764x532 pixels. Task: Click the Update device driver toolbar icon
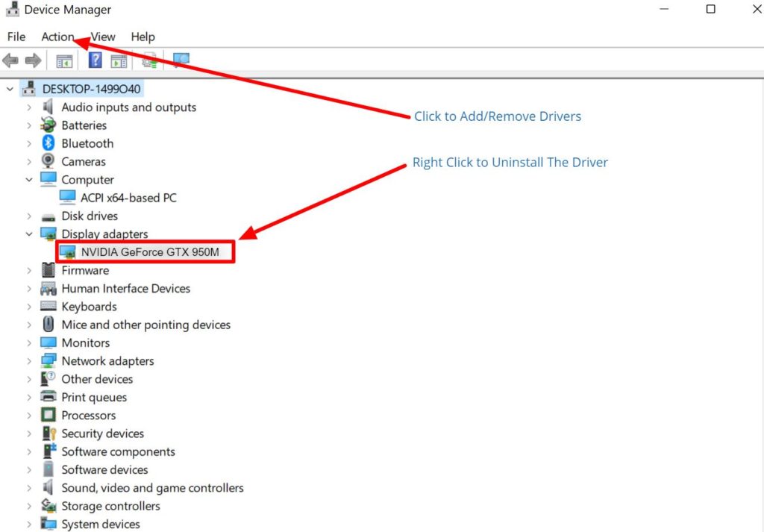(x=149, y=60)
